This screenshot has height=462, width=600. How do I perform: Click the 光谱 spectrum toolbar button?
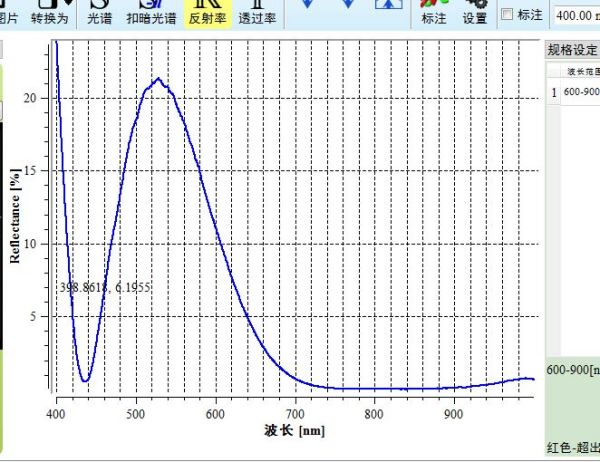point(99,13)
